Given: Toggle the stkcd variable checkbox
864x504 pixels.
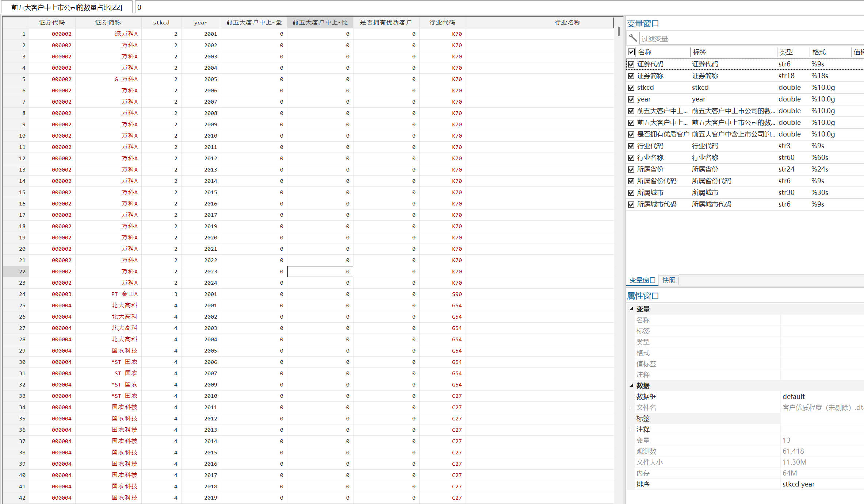Looking at the screenshot, I should (631, 88).
